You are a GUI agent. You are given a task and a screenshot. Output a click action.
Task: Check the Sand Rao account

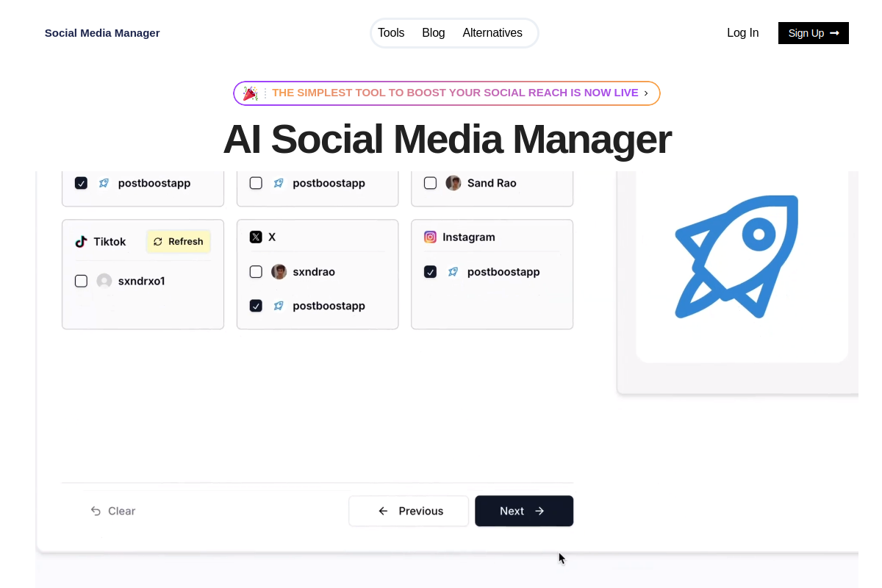click(x=430, y=182)
